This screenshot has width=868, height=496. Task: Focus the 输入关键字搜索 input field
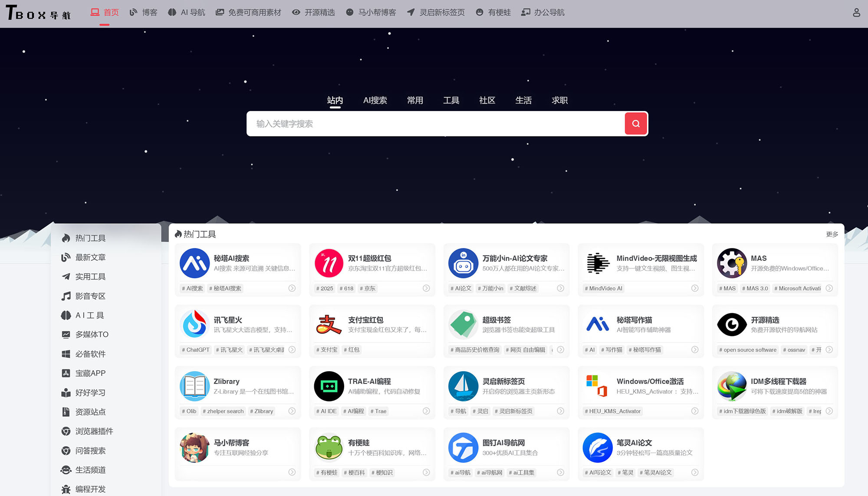pos(434,124)
